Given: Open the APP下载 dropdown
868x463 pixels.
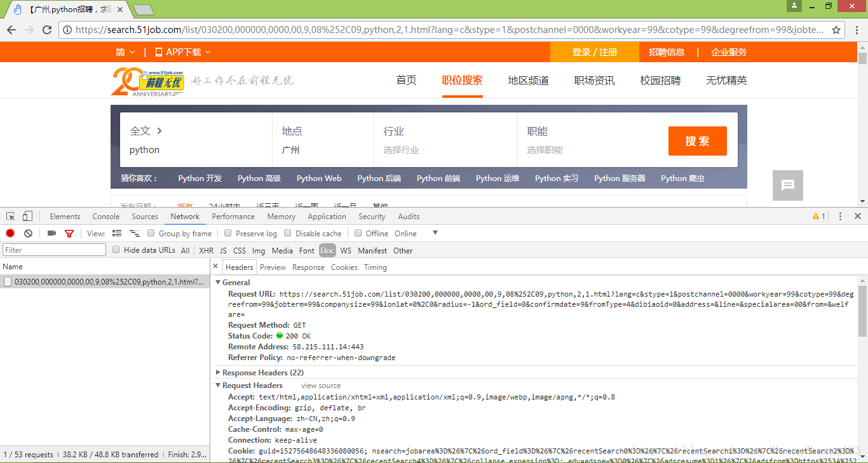Looking at the screenshot, I should 183,52.
